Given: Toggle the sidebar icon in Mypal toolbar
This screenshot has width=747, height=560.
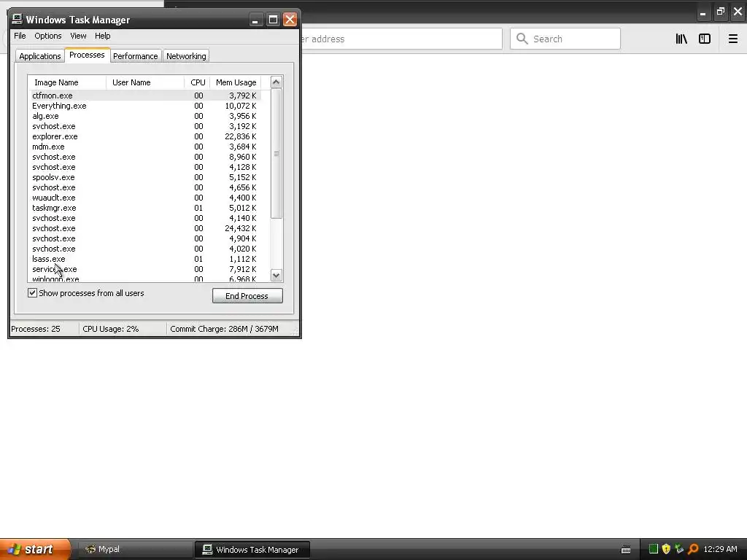Looking at the screenshot, I should (x=705, y=39).
